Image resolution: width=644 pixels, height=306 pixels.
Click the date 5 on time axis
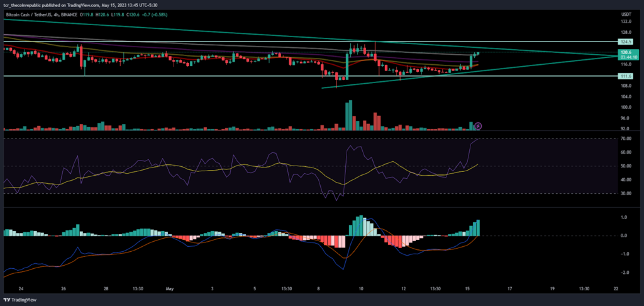coord(255,289)
